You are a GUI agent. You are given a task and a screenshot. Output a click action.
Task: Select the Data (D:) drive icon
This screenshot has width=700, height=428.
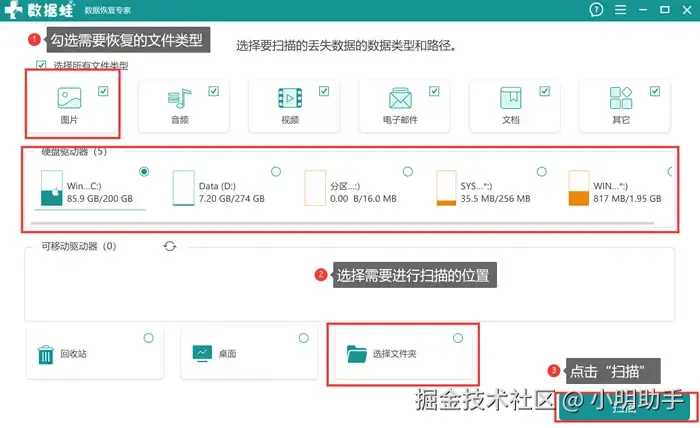click(183, 188)
